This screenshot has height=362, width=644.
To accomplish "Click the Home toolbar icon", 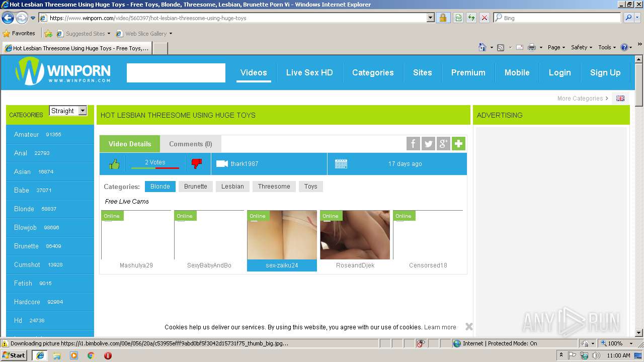I will coord(482,47).
